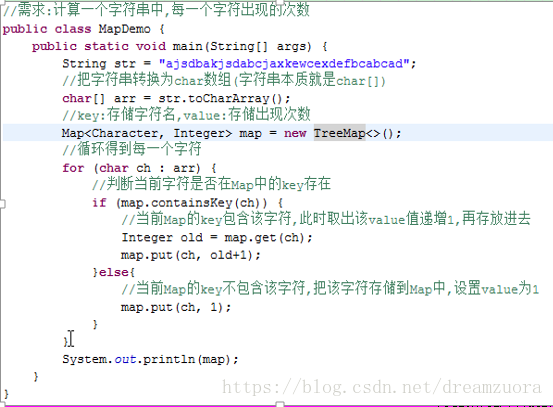Image resolution: width=553 pixels, height=407 pixels.
Task: Click the 'public class' keywords
Action: point(47,29)
